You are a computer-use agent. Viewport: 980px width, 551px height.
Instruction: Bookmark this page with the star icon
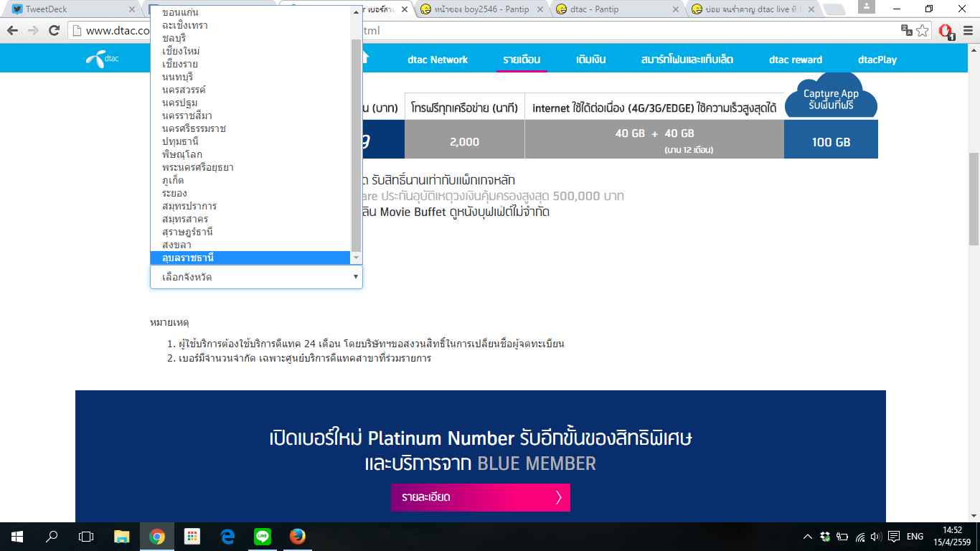click(923, 30)
